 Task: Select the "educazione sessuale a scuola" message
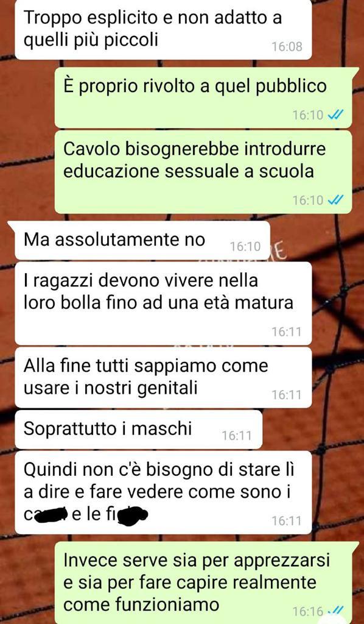coord(203,171)
